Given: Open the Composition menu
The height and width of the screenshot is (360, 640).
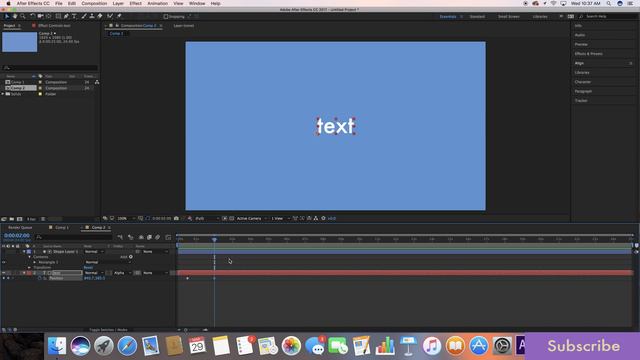Looking at the screenshot, I should (x=94, y=3).
